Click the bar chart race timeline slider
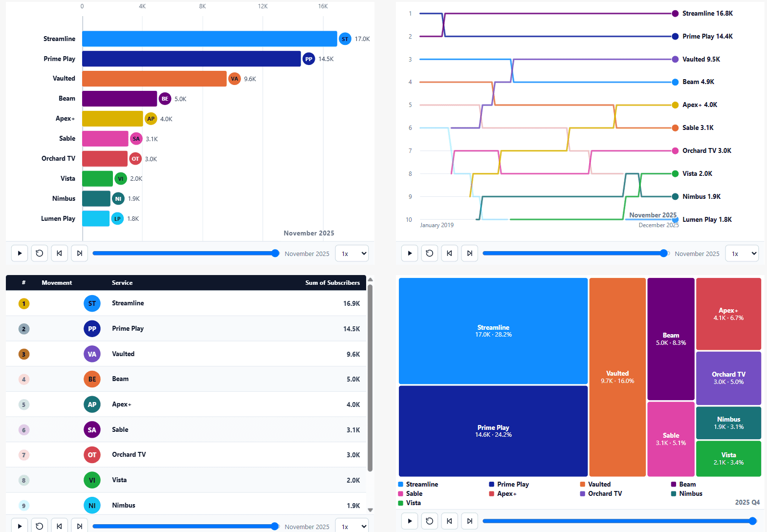 (185, 253)
